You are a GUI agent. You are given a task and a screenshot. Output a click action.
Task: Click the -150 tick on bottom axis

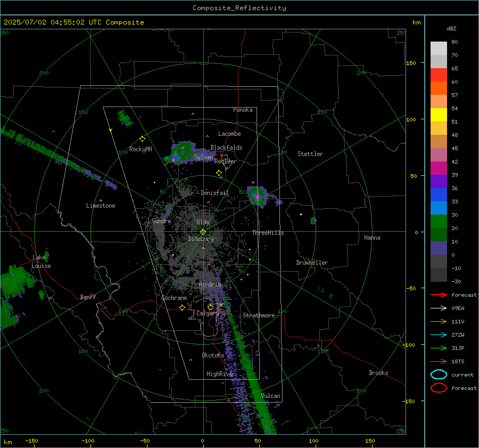click(x=31, y=441)
